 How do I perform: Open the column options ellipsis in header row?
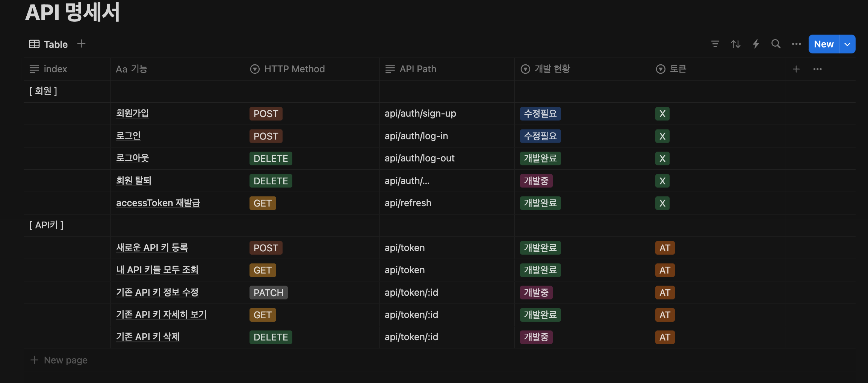817,69
